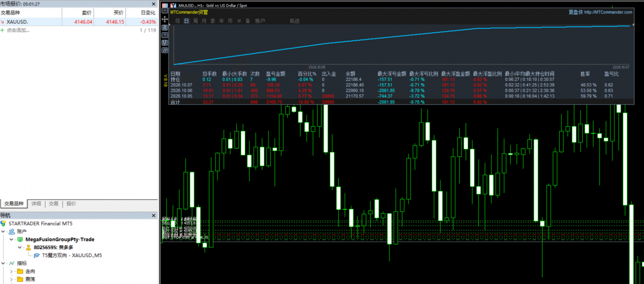Viewport: 644px width, 284px height.
Task: Switch to the 报价 tab
Action: click(x=71, y=203)
